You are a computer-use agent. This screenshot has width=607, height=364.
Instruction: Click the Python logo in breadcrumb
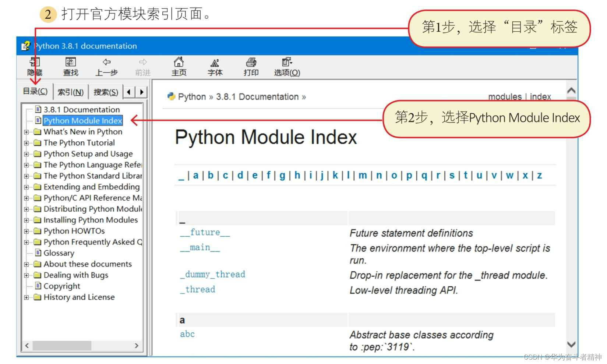(x=171, y=96)
